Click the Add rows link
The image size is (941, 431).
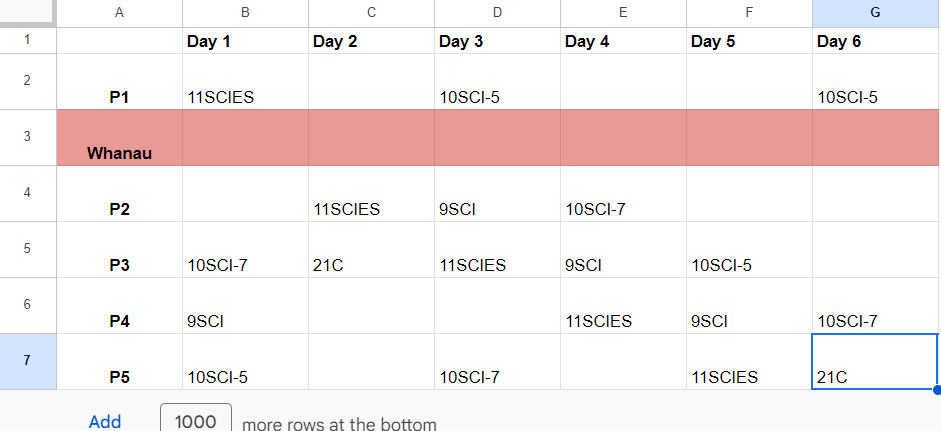105,422
